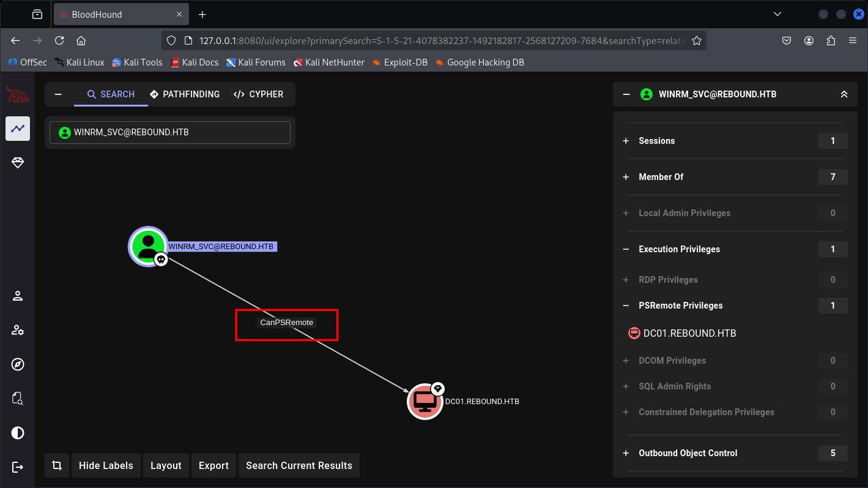The width and height of the screenshot is (868, 488).
Task: Switch to the Pathfinding tab
Action: 184,94
